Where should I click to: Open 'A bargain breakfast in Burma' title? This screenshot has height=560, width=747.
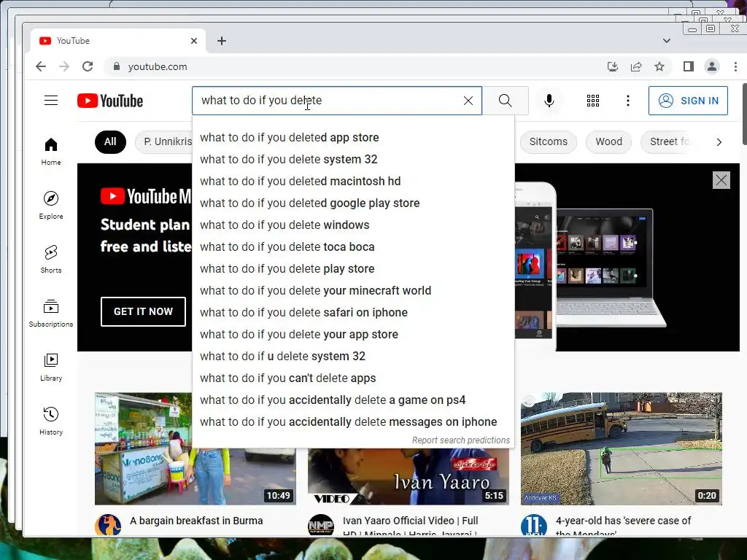click(196, 521)
